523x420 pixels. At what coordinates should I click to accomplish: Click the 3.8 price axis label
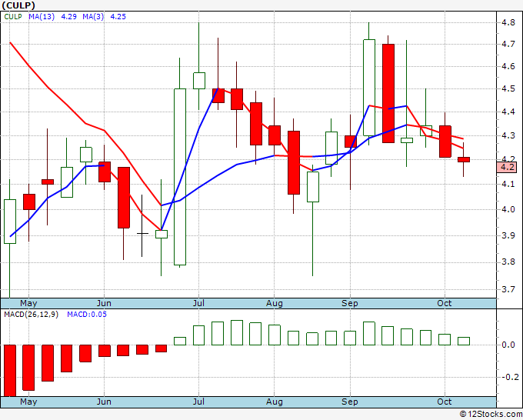coord(508,262)
